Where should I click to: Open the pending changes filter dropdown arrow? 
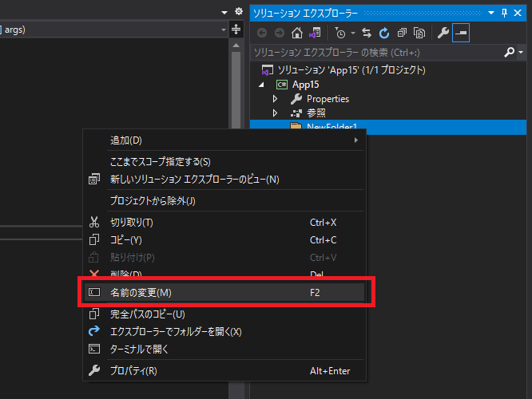click(x=352, y=34)
